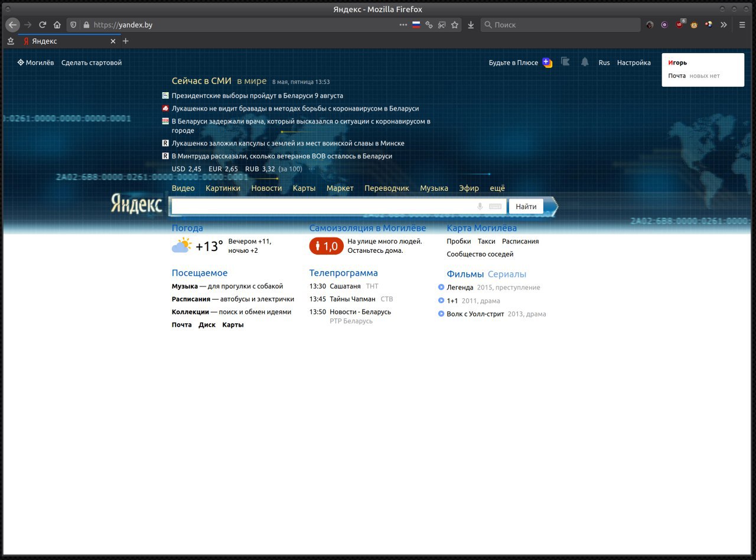Open the page actions three-dots menu
Image resolution: width=756 pixels, height=560 pixels.
(403, 25)
